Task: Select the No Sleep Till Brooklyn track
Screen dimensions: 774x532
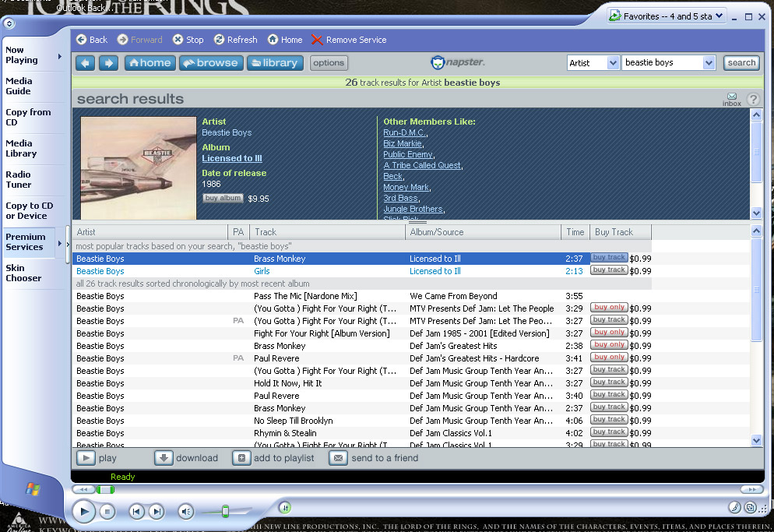Action: coord(362,421)
